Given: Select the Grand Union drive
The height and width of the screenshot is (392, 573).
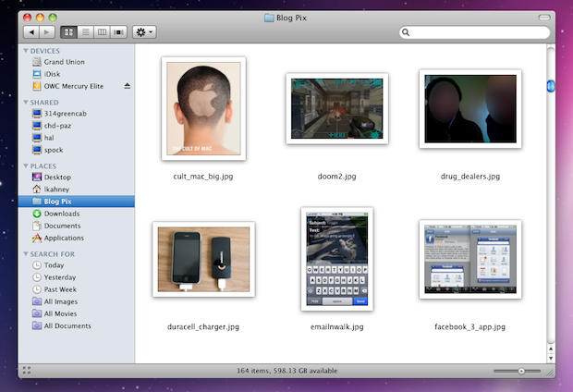Looking at the screenshot, I should pyautogui.click(x=65, y=62).
